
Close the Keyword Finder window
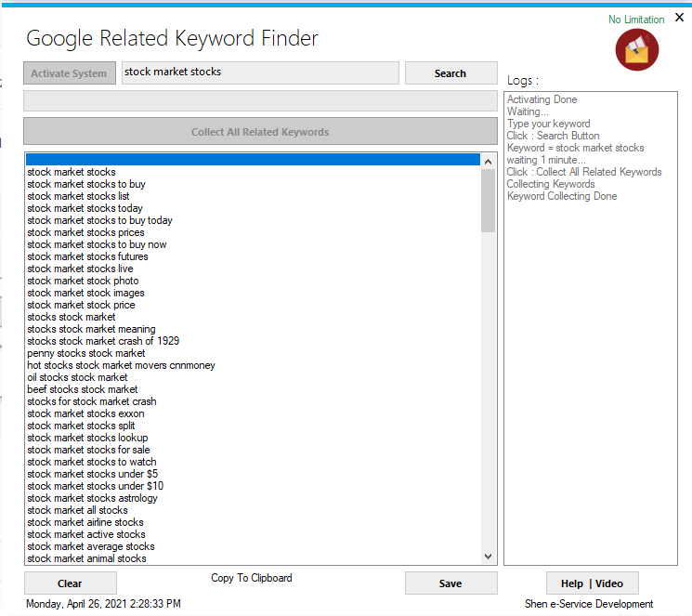[679, 18]
